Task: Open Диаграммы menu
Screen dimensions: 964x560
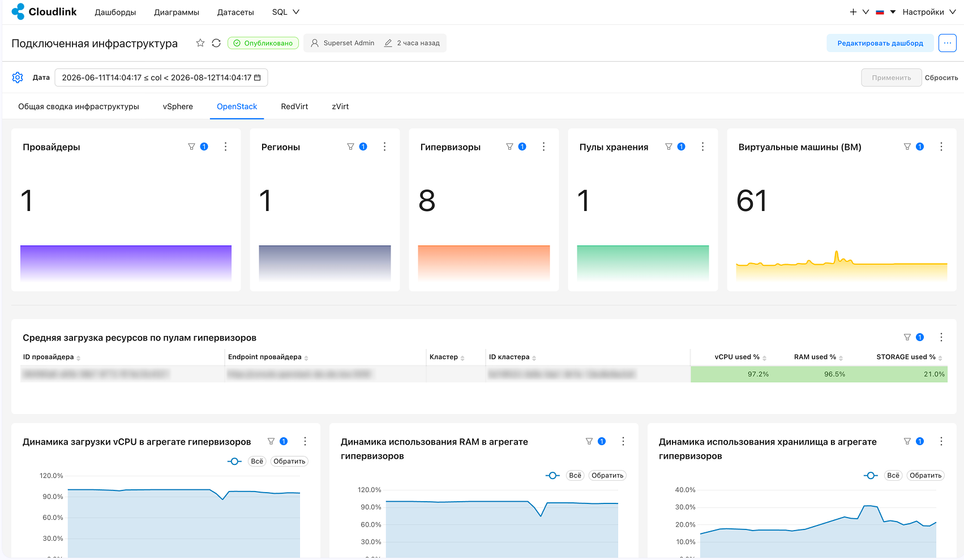Action: [x=177, y=12]
